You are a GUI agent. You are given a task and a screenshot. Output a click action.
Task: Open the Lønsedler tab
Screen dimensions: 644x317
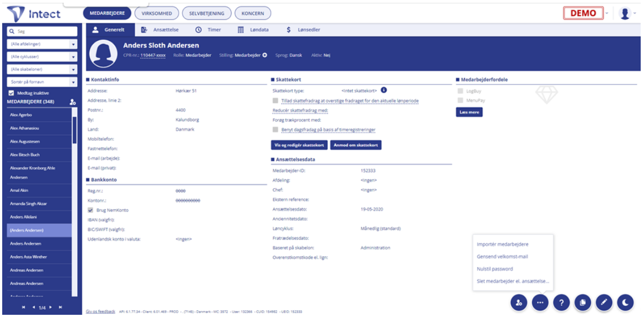point(303,30)
